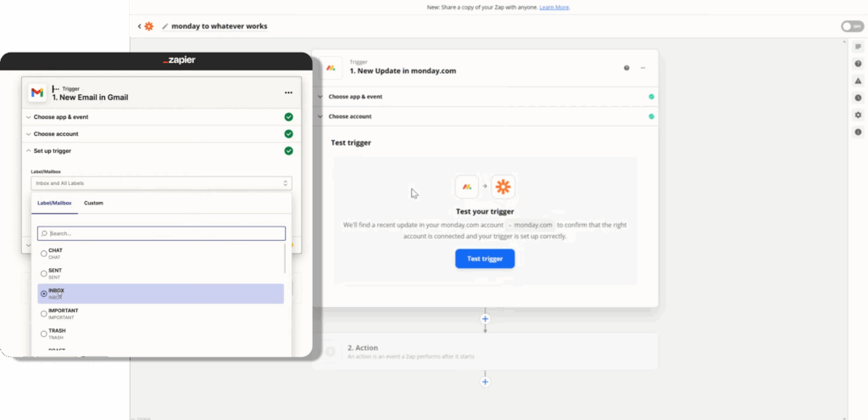Open the Label/Mailbox dropdown showing Inbox and All Labels

(161, 183)
